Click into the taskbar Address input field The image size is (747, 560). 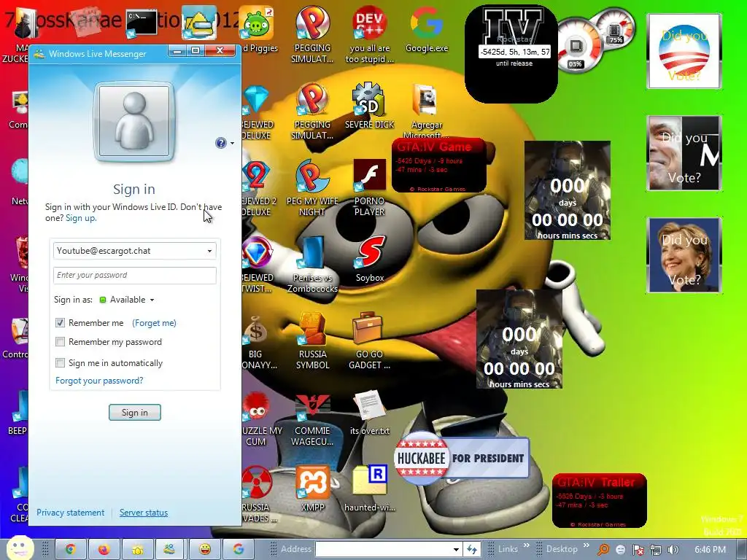pyautogui.click(x=384, y=550)
